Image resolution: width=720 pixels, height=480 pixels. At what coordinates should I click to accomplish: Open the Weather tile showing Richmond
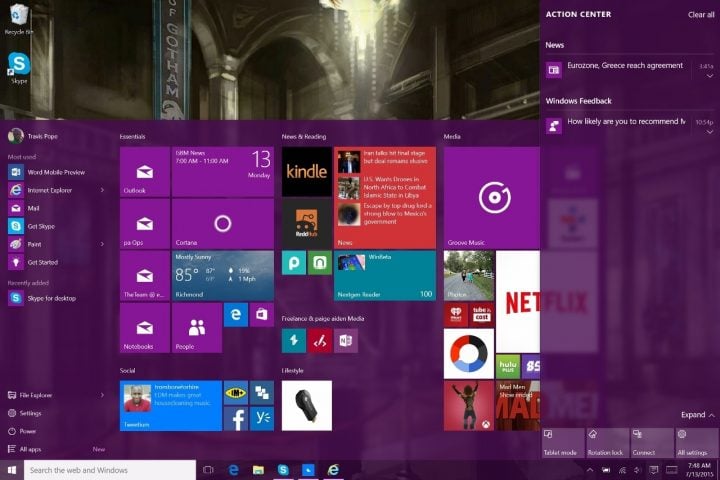pyautogui.click(x=223, y=276)
